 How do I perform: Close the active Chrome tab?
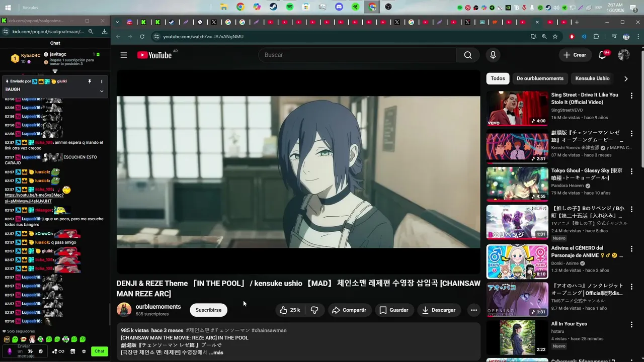coord(537,22)
